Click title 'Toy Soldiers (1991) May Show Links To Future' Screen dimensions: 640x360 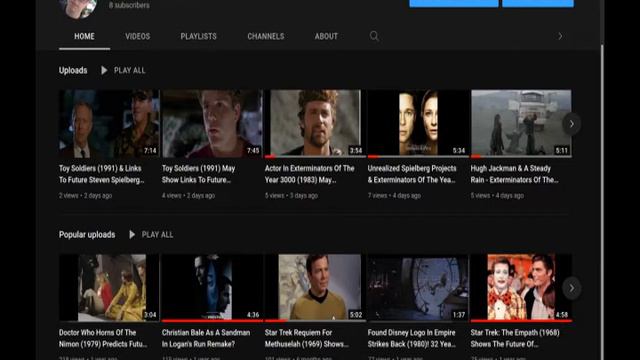[198, 174]
